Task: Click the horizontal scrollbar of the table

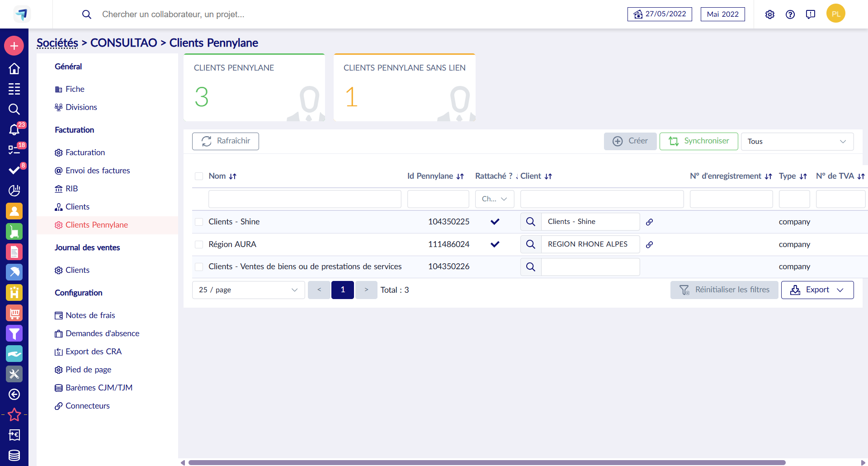Action: pos(487,462)
